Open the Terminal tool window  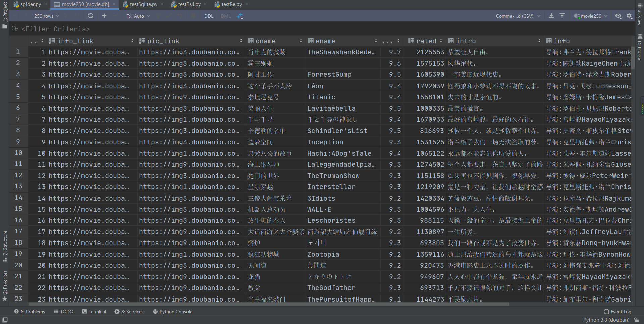(x=94, y=312)
